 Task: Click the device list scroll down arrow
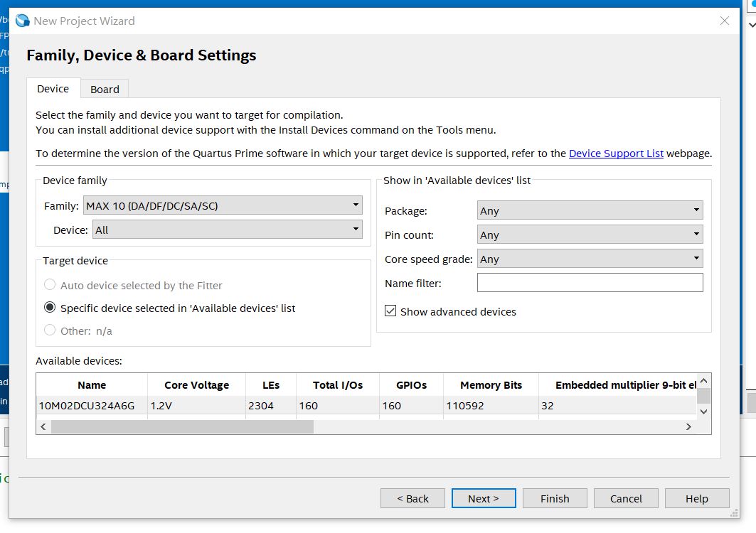[704, 411]
